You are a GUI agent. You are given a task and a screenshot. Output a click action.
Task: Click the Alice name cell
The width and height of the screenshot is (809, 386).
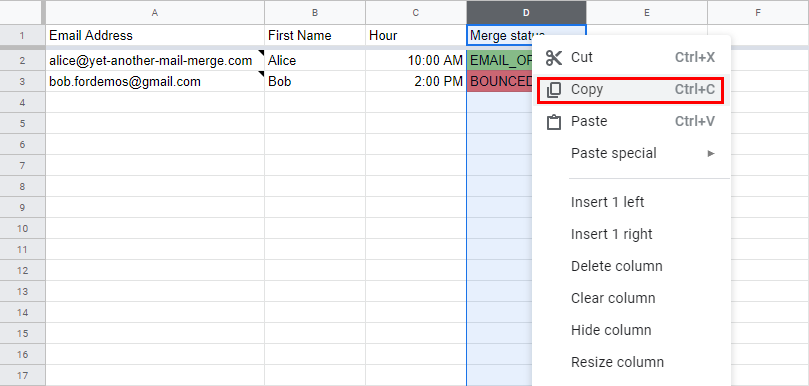click(315, 60)
